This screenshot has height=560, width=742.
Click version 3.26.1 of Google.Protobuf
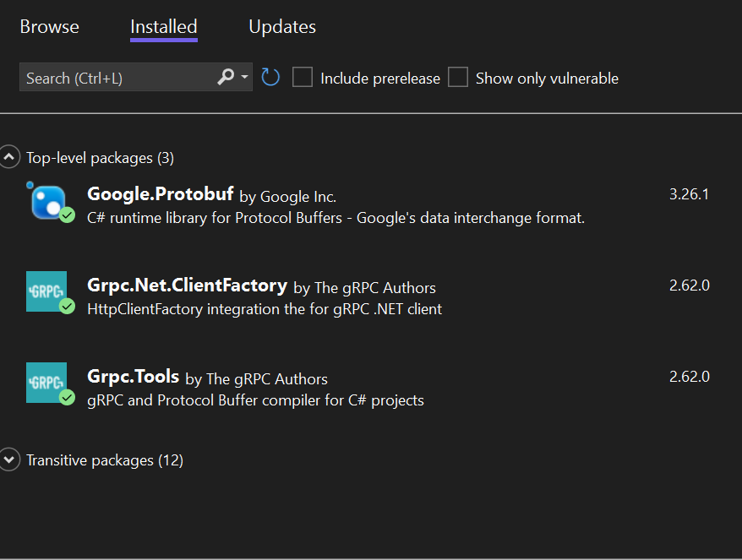tap(690, 193)
